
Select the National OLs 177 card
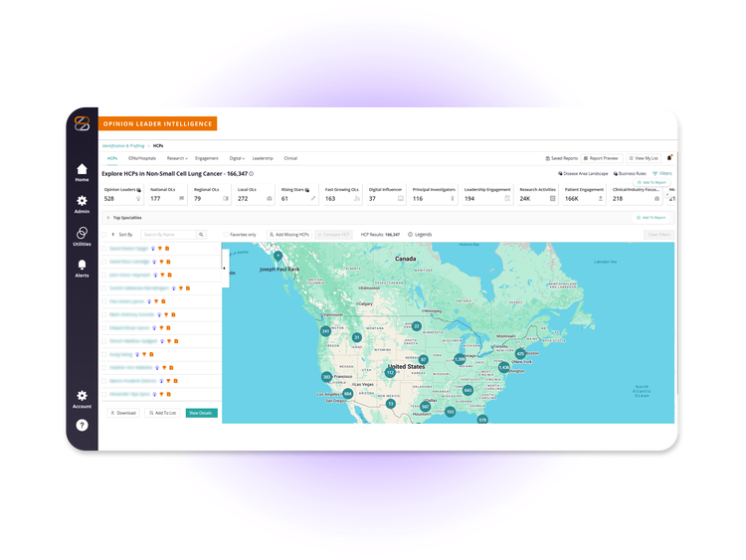[167, 195]
